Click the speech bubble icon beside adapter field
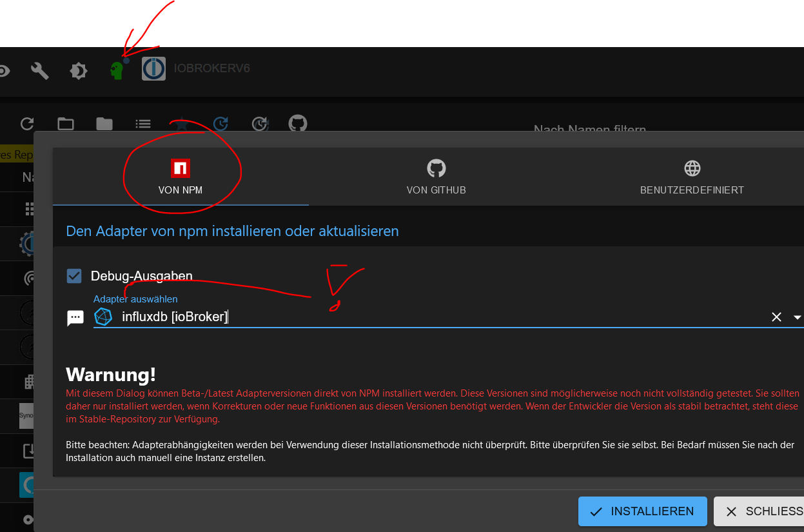Image resolution: width=804 pixels, height=532 pixels. coord(75,318)
